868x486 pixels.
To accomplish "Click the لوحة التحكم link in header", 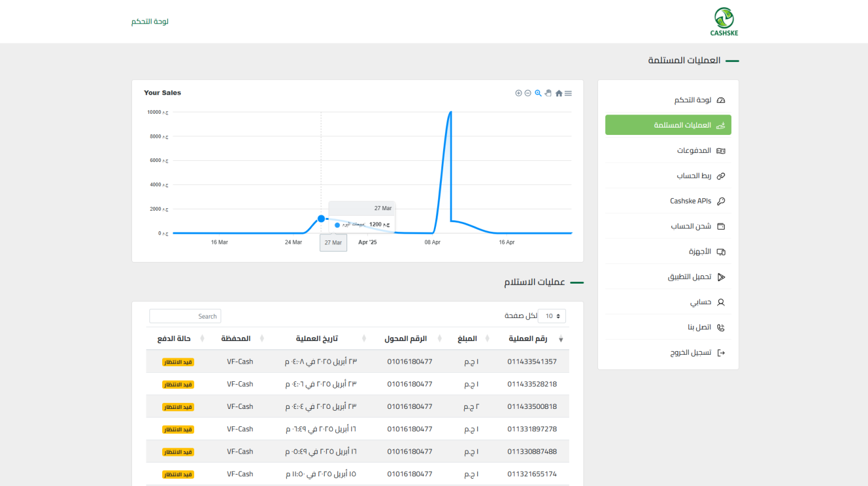I will 150,22.
